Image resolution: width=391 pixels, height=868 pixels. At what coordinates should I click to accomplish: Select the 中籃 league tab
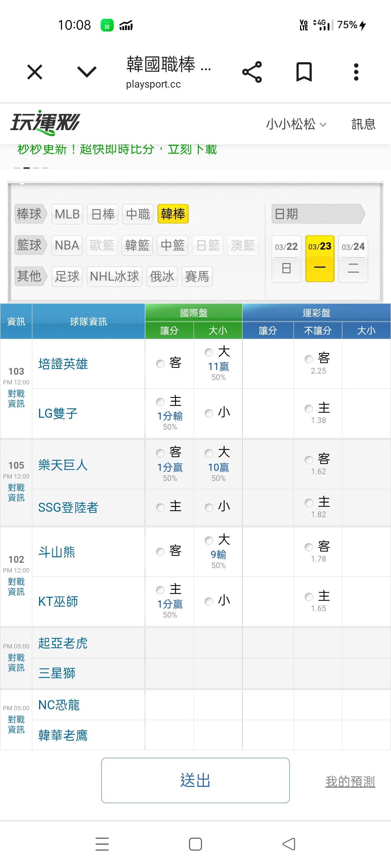click(x=172, y=245)
